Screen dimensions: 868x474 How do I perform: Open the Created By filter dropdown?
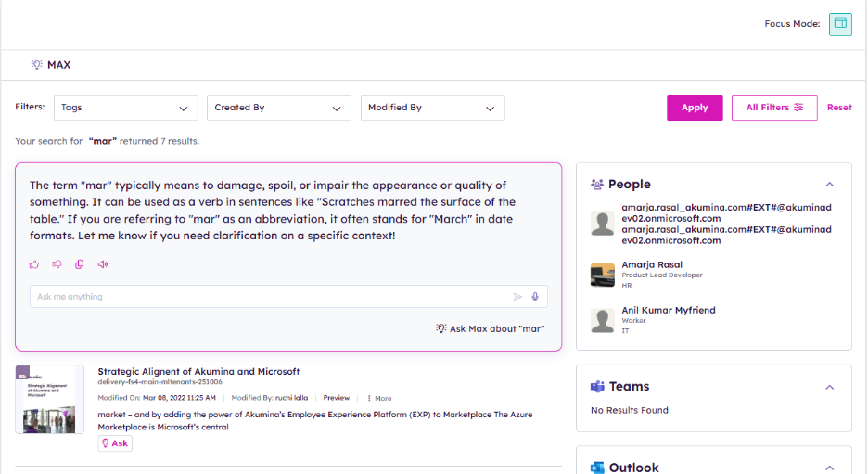[278, 108]
